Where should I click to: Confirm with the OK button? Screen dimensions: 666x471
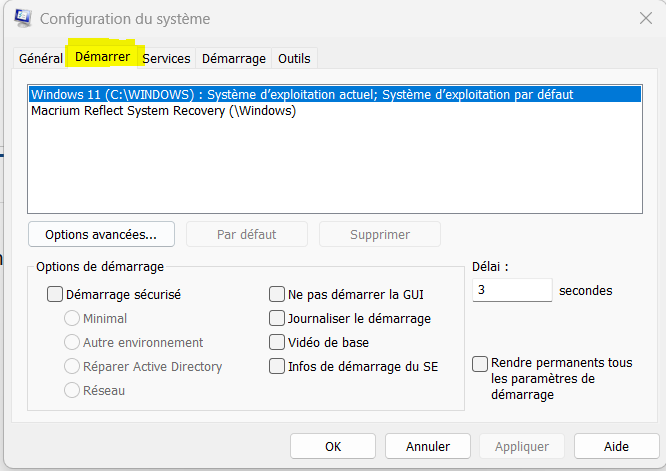click(333, 446)
